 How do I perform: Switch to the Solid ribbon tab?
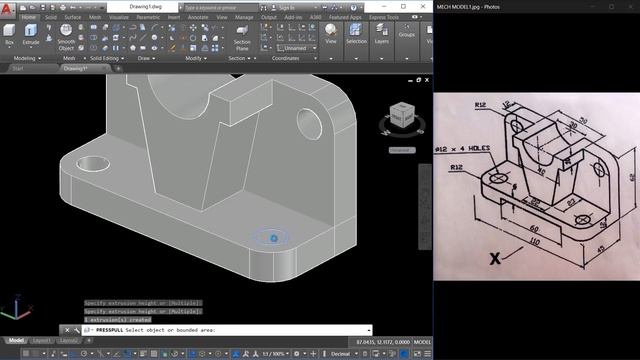tap(51, 17)
